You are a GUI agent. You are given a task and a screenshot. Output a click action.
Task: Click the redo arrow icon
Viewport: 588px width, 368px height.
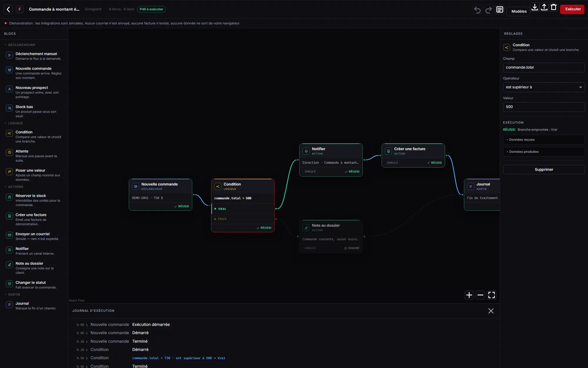[489, 10]
